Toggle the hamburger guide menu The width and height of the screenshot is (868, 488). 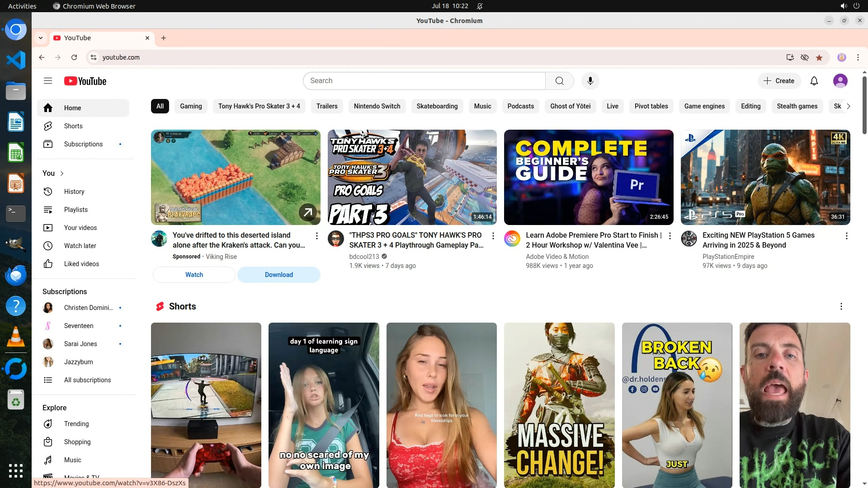pyautogui.click(x=48, y=81)
